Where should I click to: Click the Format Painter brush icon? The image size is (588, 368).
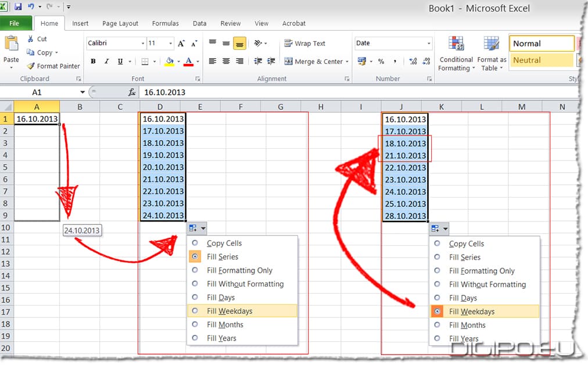coord(30,66)
